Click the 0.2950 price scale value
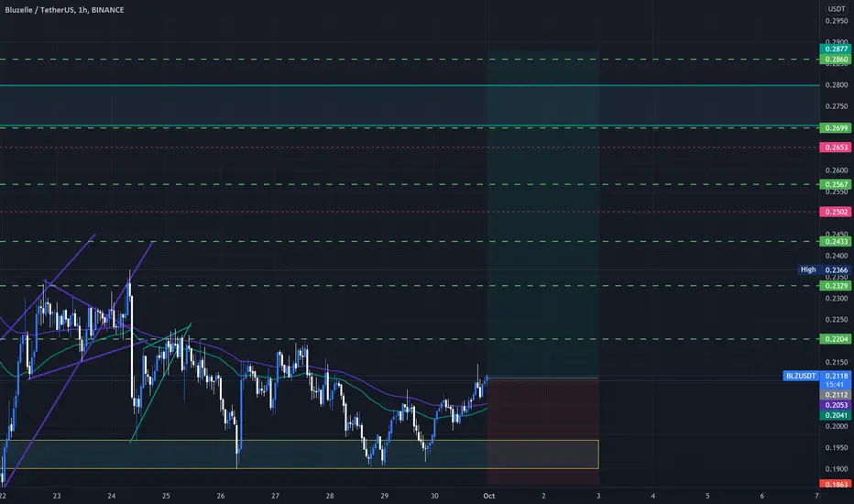 [x=837, y=21]
